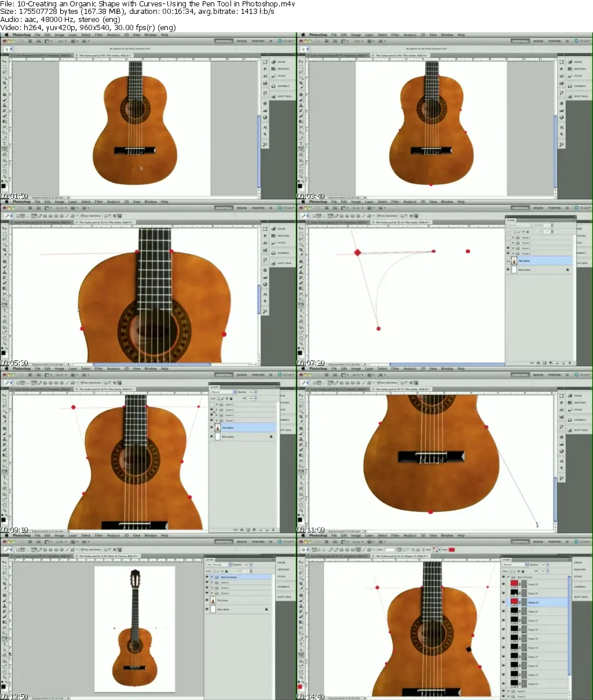
Task: Hide the Curve 1 group in the 00:07:20 frame
Action: click(x=508, y=248)
